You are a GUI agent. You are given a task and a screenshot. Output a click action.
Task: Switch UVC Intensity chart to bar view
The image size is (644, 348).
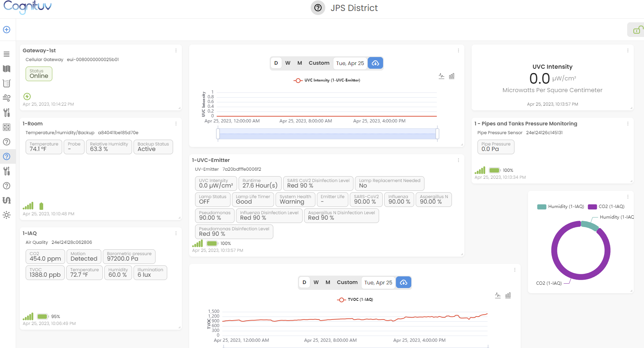tap(452, 76)
